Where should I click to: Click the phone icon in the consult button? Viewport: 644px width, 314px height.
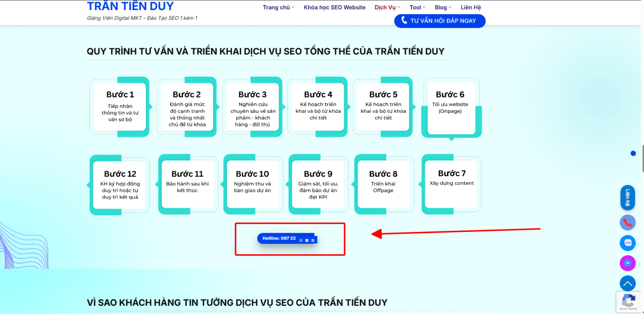[404, 21]
